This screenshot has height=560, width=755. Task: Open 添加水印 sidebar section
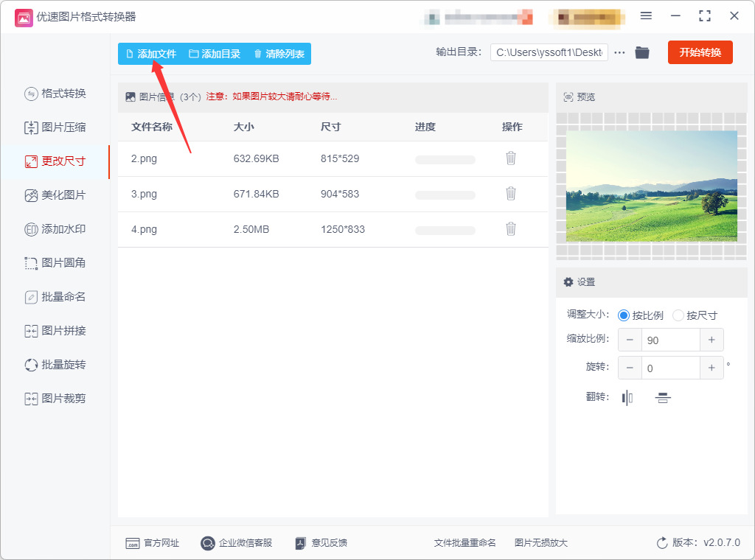(x=55, y=229)
